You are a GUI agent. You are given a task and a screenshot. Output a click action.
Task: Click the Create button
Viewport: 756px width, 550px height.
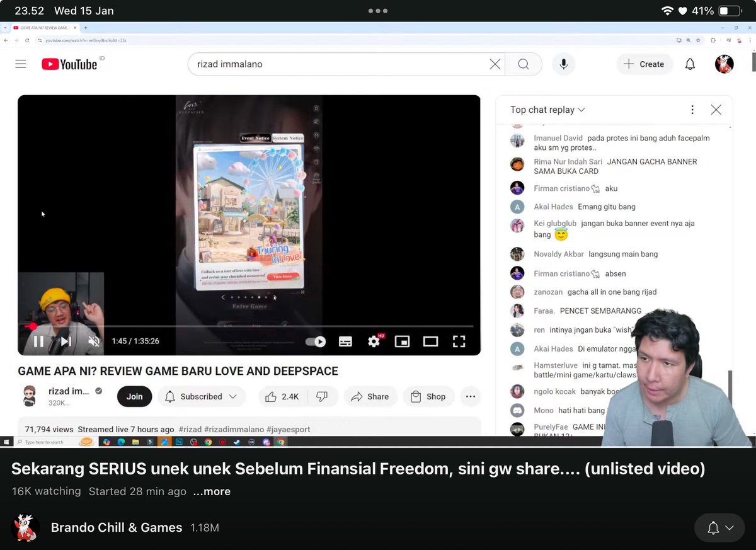[644, 64]
